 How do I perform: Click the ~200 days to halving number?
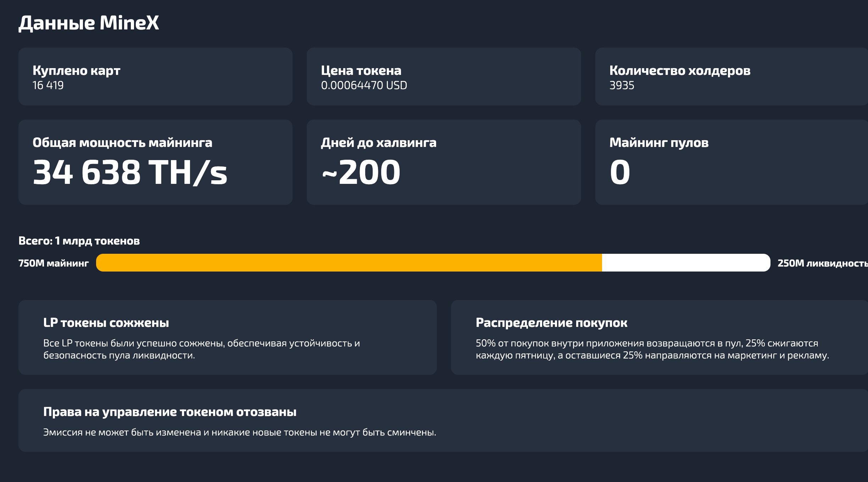361,172
